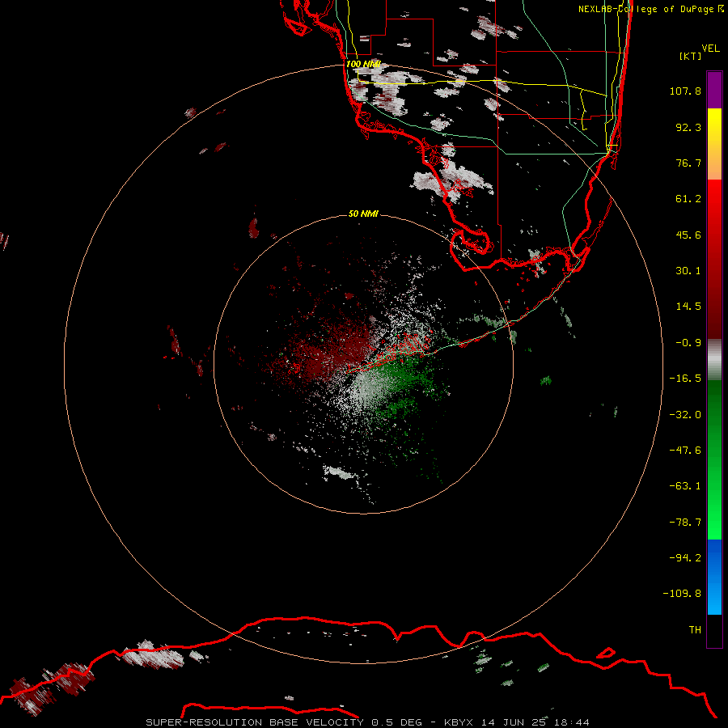Click the [KT] units label
This screenshot has width=728, height=728.
click(691, 56)
